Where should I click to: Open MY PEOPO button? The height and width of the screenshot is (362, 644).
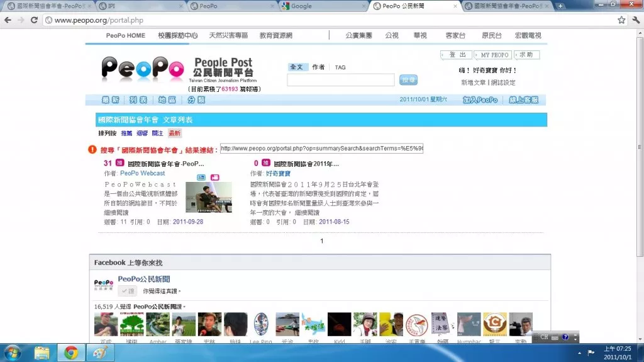tap(493, 55)
